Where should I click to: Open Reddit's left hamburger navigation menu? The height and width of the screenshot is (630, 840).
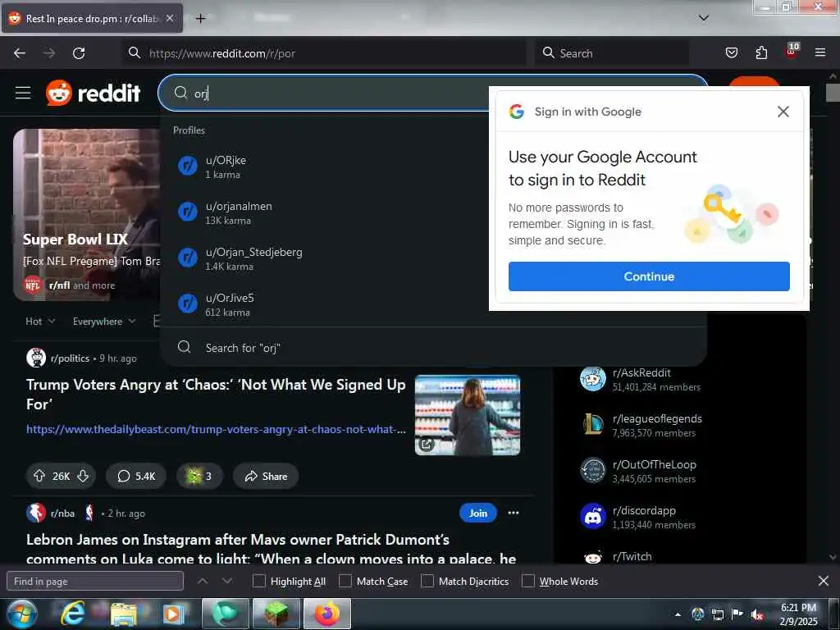tap(23, 93)
